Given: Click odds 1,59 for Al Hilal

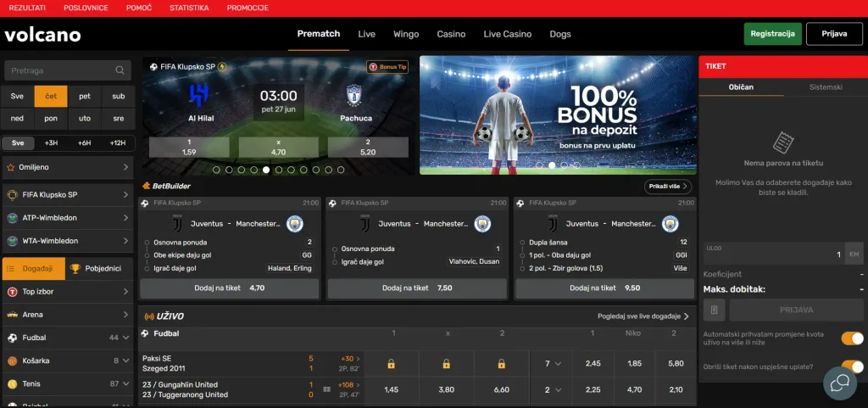Looking at the screenshot, I should click(189, 148).
